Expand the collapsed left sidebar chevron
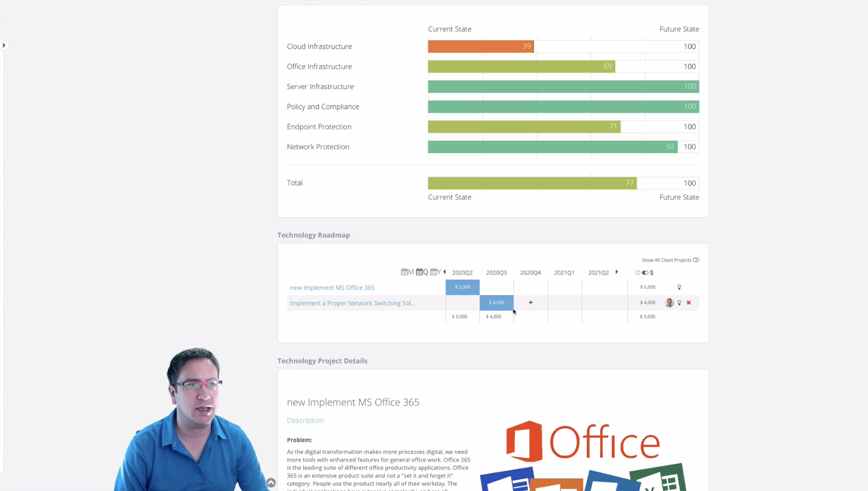 click(4, 45)
